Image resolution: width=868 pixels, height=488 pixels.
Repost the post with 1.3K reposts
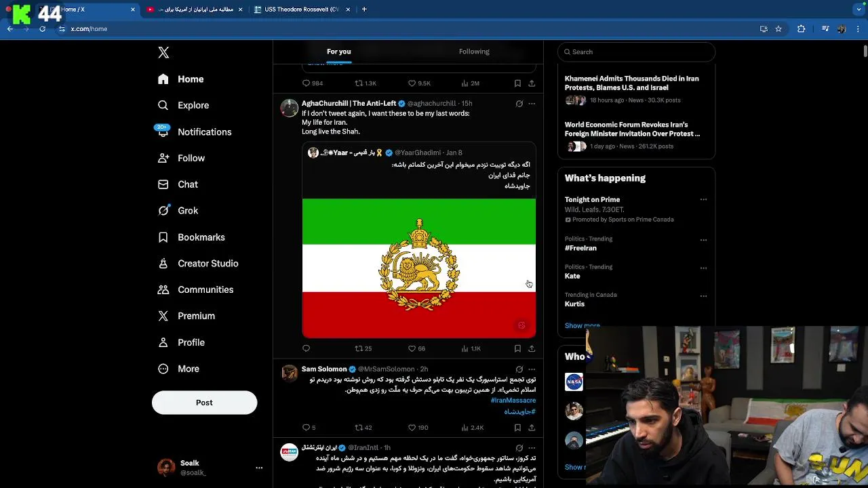[366, 83]
